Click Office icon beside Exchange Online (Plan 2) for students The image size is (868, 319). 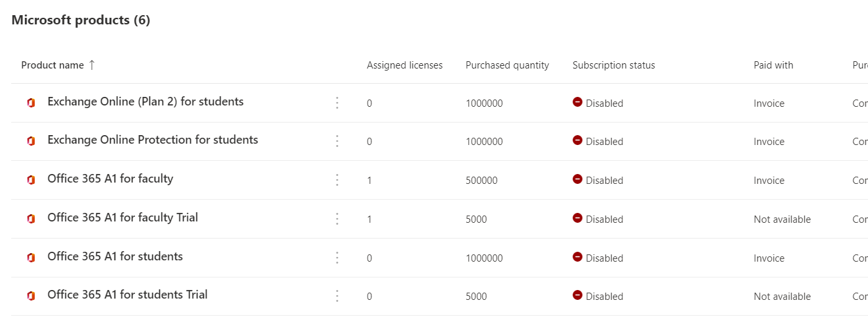click(x=30, y=103)
